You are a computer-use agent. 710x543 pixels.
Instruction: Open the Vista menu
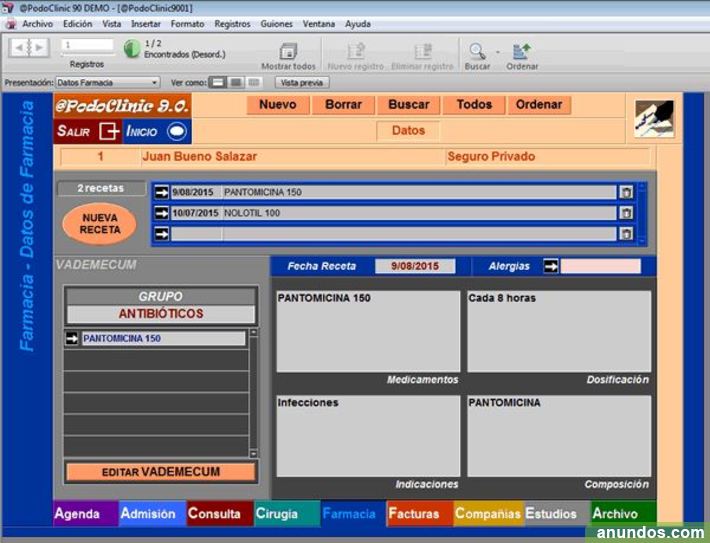tap(111, 24)
